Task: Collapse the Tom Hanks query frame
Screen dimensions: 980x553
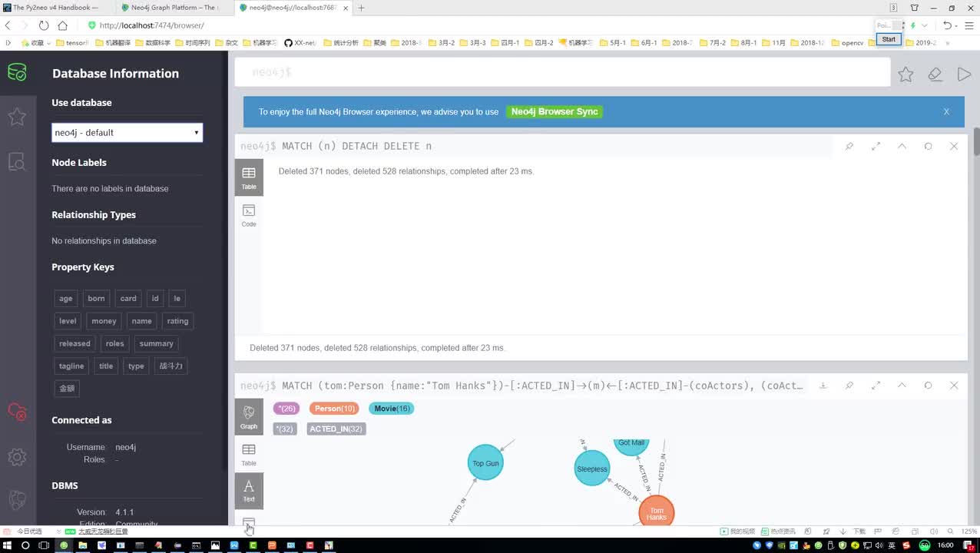Action: pos(902,386)
